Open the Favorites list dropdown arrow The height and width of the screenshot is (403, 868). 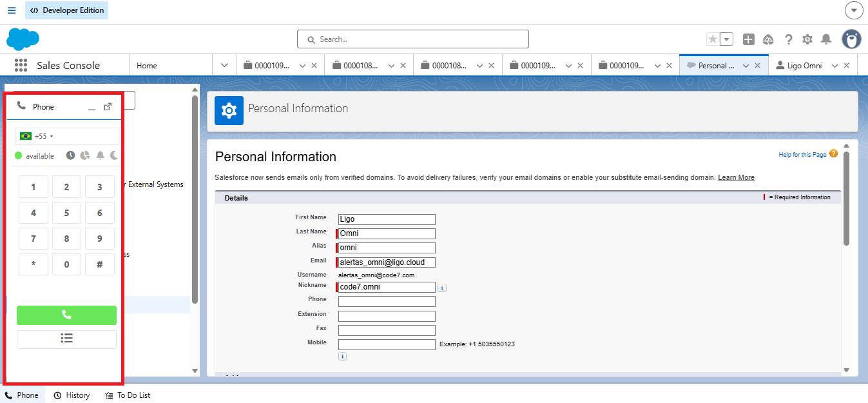click(727, 39)
